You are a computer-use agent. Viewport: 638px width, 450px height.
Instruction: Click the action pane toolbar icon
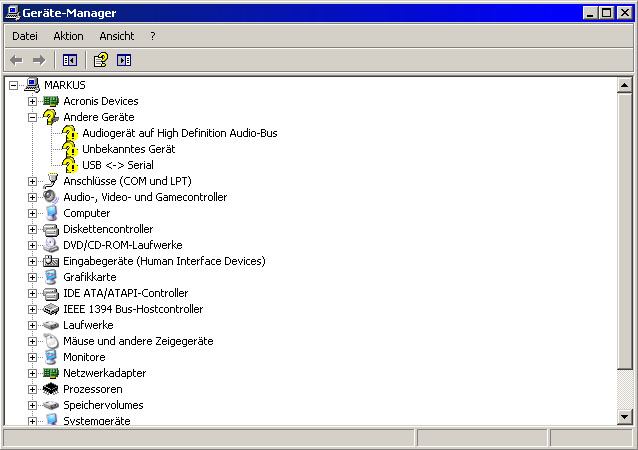[124, 61]
